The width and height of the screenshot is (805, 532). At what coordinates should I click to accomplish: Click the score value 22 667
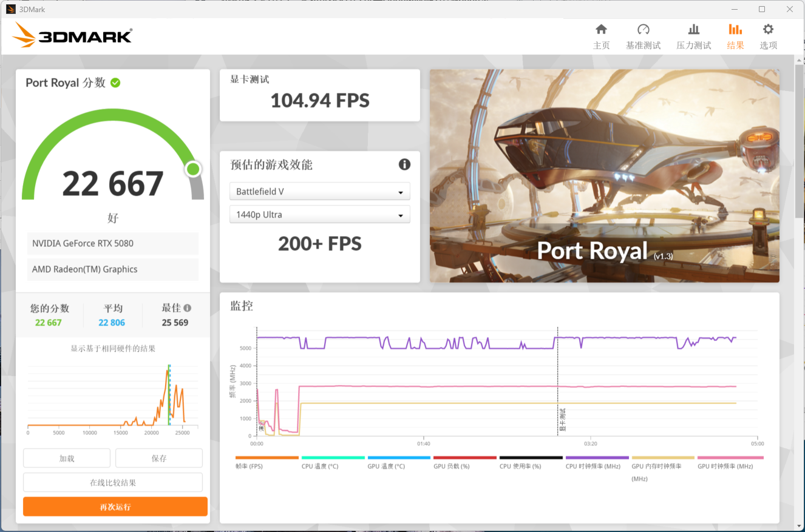pyautogui.click(x=113, y=184)
